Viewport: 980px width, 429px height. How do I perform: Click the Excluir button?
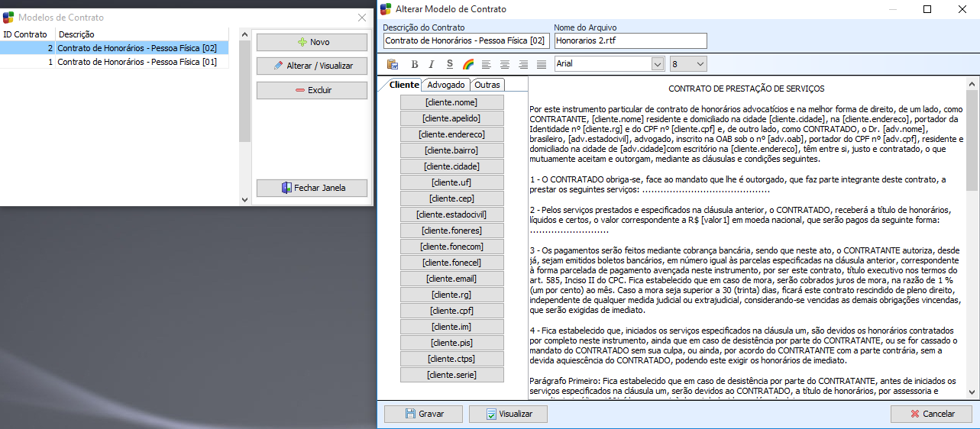[312, 90]
